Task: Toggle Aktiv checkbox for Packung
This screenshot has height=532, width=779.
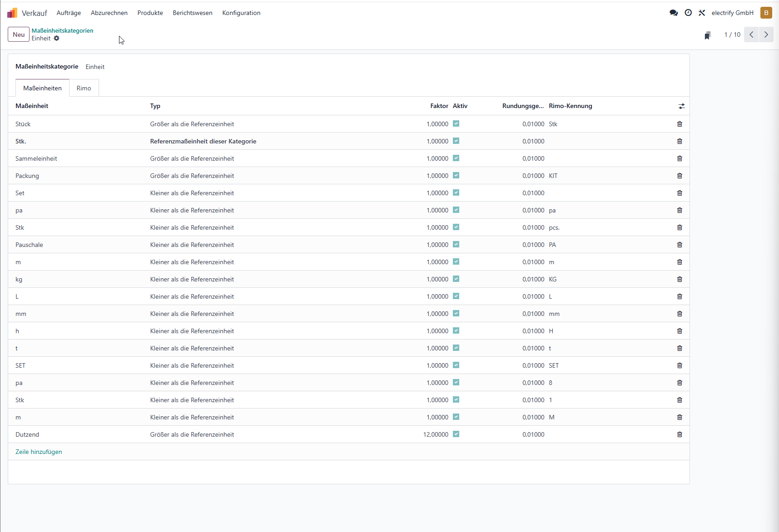Action: pyautogui.click(x=456, y=175)
